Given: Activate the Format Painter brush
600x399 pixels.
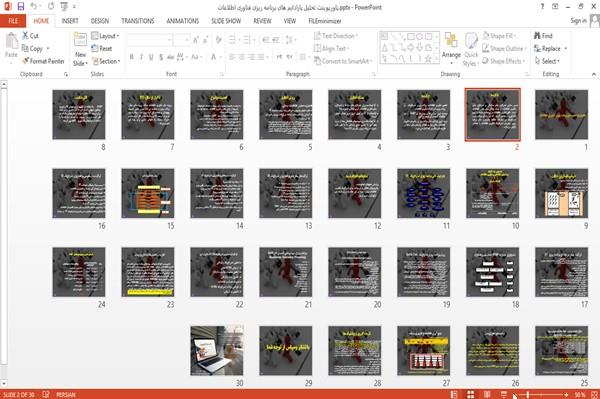Looking at the screenshot, I should coord(26,61).
